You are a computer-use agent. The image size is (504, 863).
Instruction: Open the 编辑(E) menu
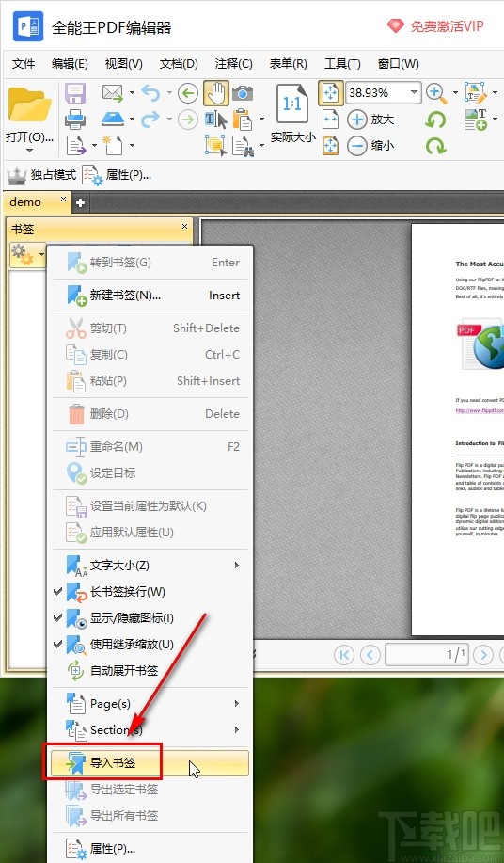pyautogui.click(x=70, y=64)
